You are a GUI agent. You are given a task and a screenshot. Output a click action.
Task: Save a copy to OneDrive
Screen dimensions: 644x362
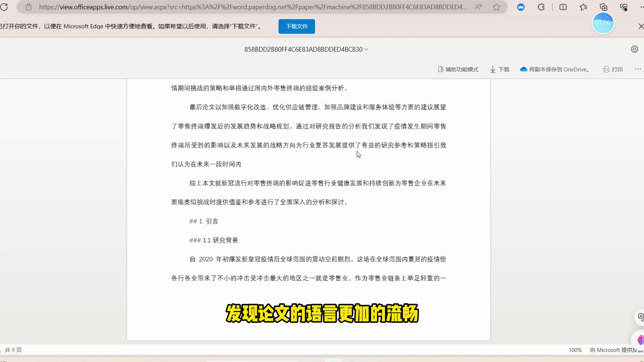click(555, 69)
